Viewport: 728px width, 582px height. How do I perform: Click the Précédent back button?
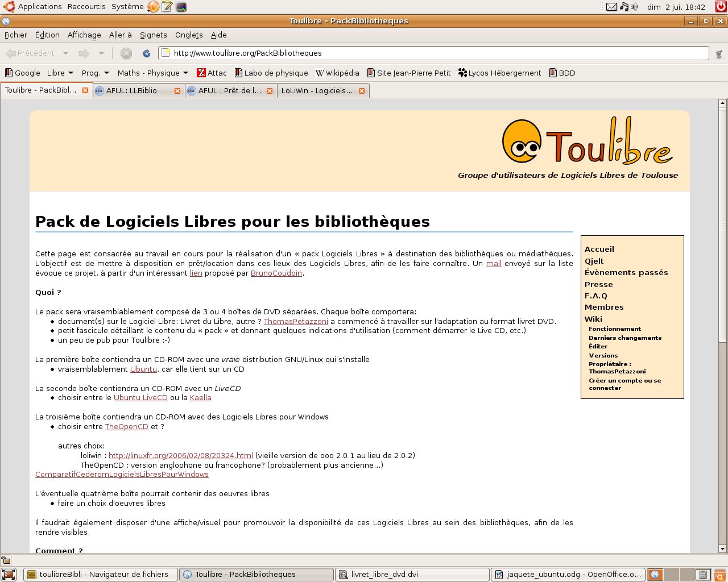tap(30, 53)
